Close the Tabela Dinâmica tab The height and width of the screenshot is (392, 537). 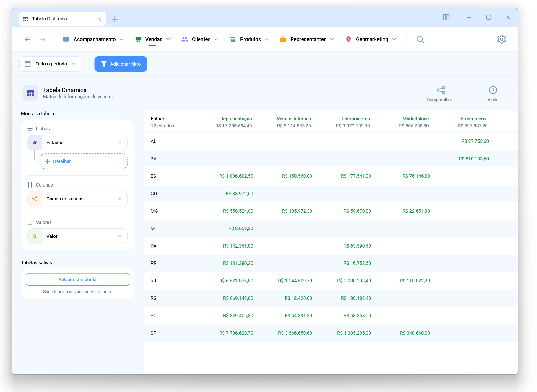click(99, 19)
